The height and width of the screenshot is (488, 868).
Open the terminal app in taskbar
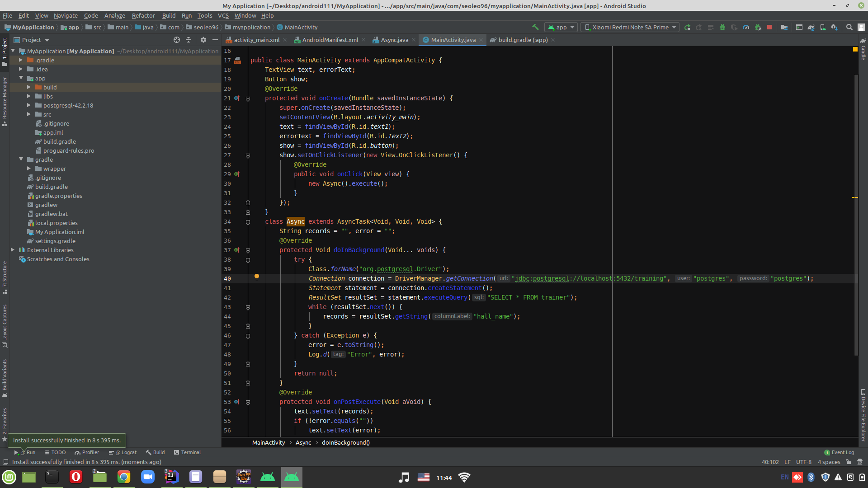pyautogui.click(x=52, y=477)
